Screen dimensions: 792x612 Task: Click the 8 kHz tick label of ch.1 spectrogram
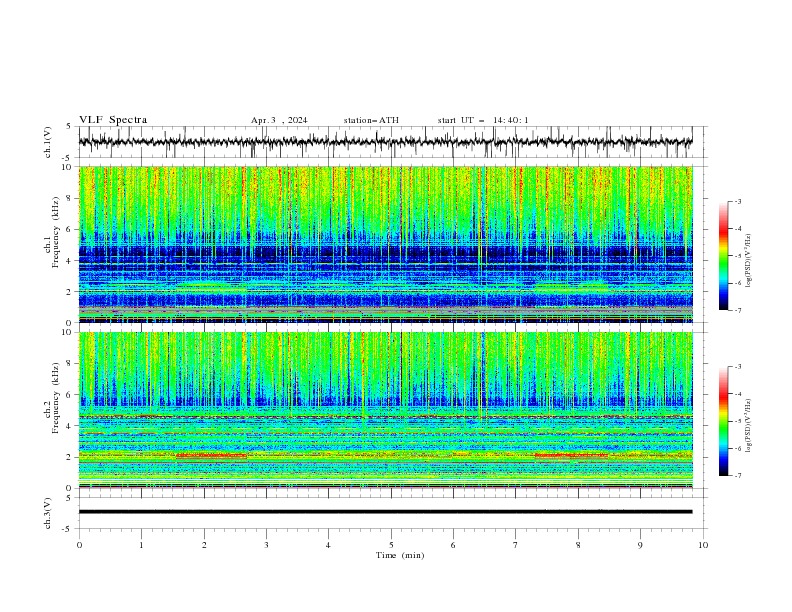(x=70, y=198)
